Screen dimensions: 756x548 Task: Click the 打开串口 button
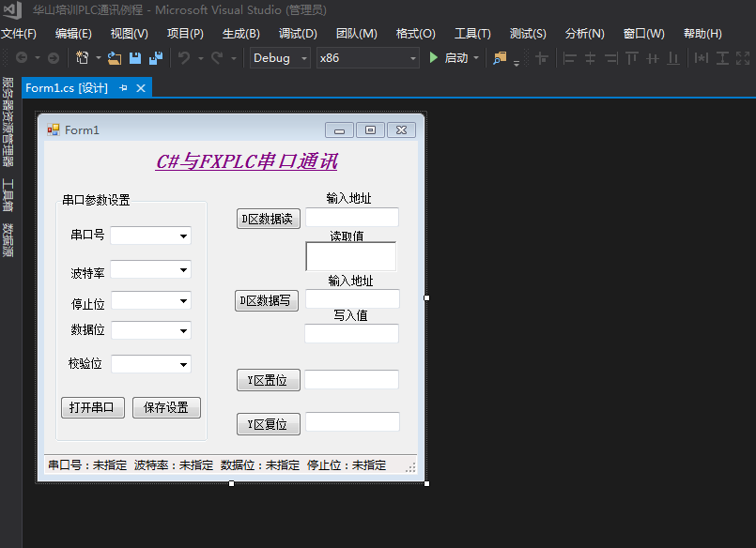93,408
